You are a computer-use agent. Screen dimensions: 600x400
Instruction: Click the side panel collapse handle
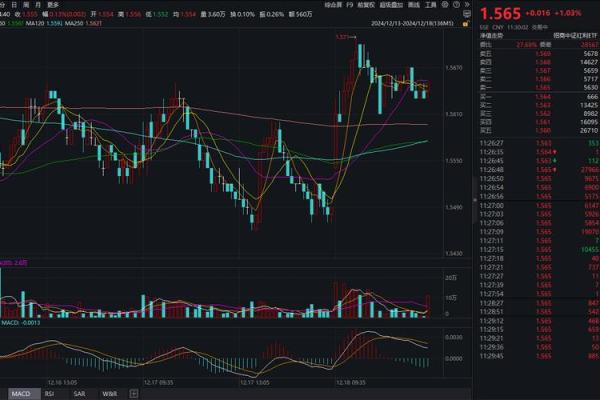click(475, 199)
